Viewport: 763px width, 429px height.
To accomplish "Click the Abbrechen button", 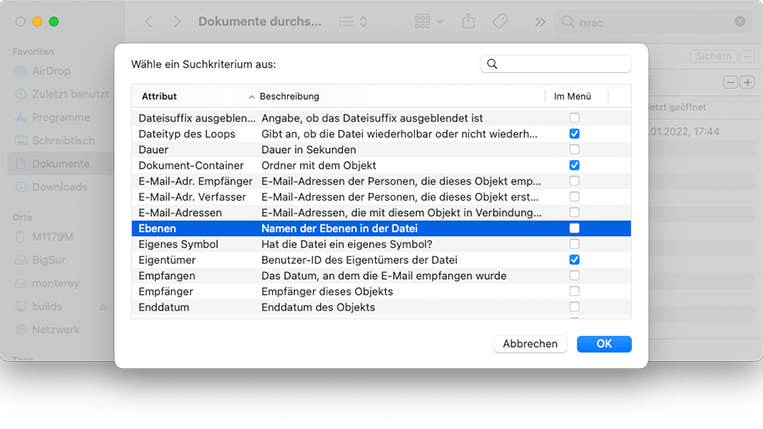I will pos(530,344).
